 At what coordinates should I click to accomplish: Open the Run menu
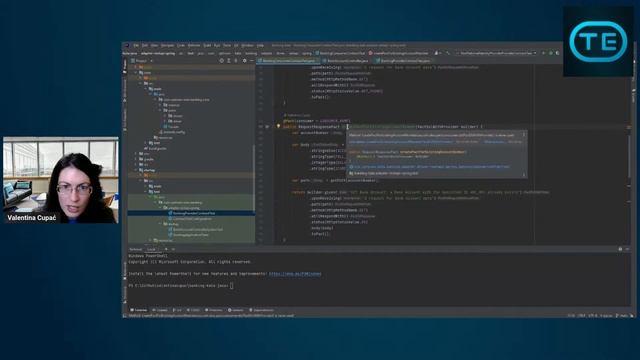point(217,45)
